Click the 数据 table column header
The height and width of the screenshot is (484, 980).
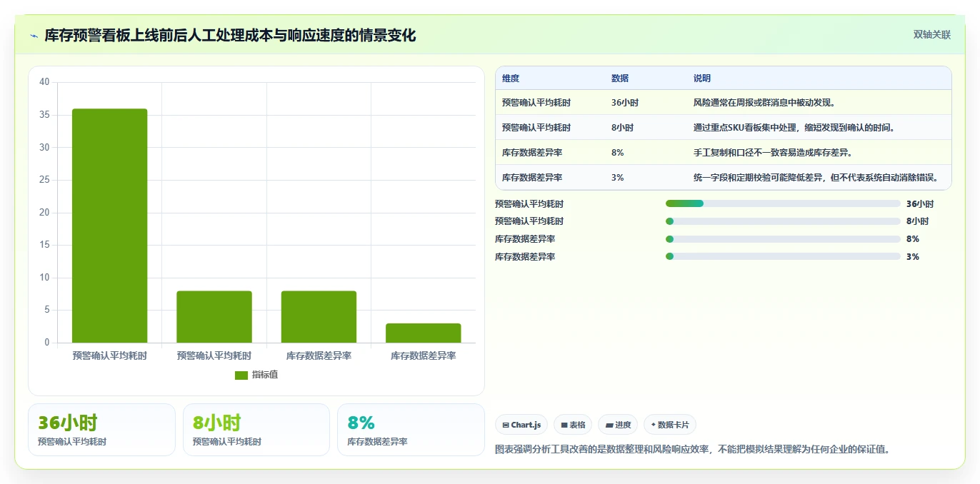pyautogui.click(x=620, y=79)
